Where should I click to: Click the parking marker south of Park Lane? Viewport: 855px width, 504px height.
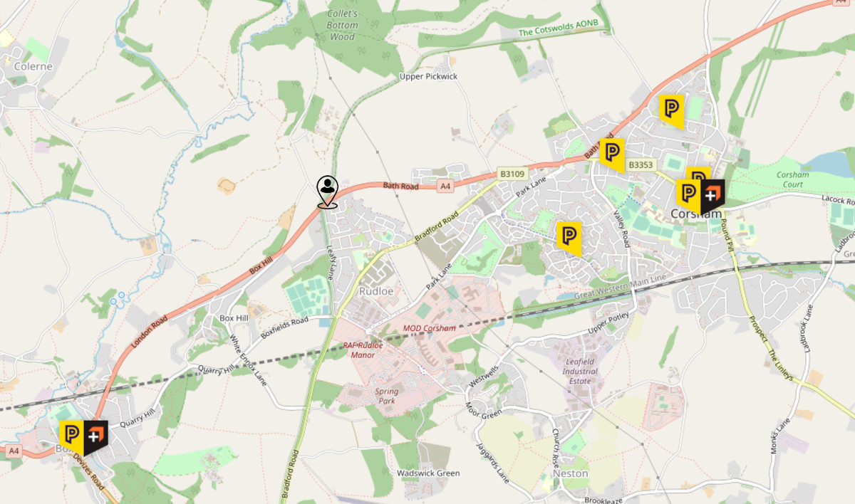click(568, 238)
